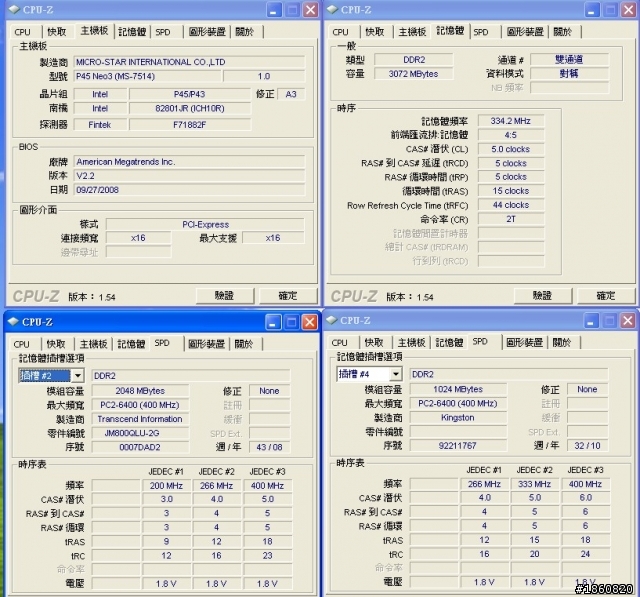Open 主機板 tab in bottom-right SPD window
This screenshot has height=597, width=640.
tap(411, 342)
